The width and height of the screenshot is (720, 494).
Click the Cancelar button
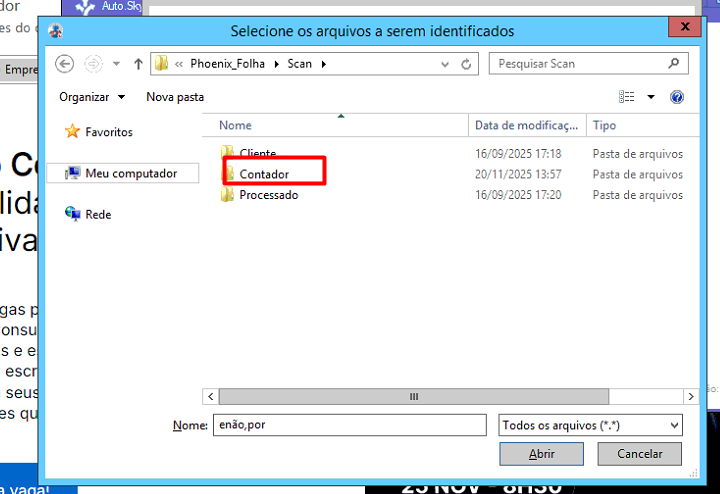(640, 454)
